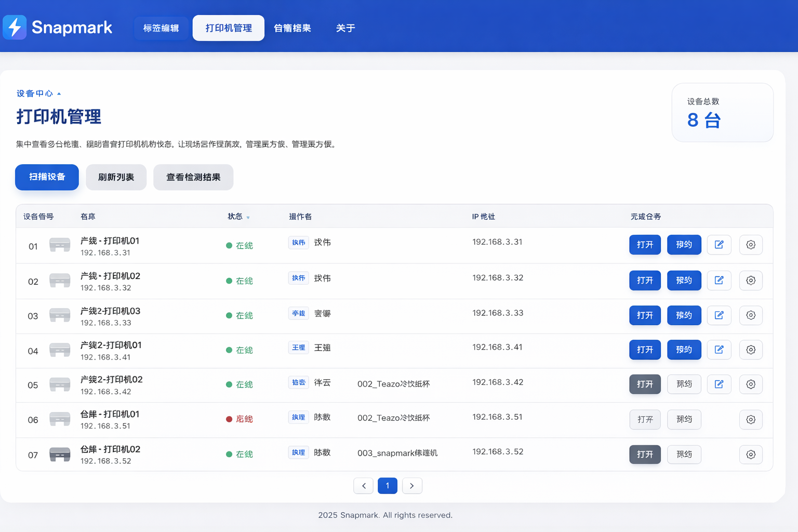The image size is (798, 532).
Task: Click the edit pencil icon for device 05
Action: pyautogui.click(x=719, y=384)
